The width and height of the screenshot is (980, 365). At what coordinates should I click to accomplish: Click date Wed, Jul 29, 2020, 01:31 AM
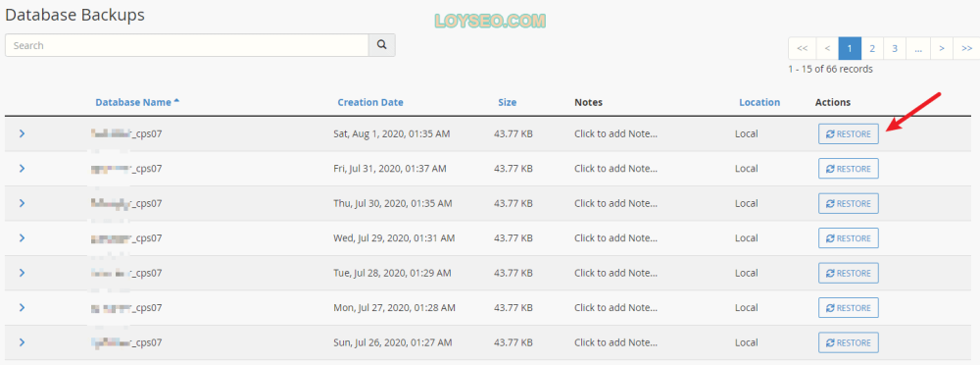[x=394, y=237]
